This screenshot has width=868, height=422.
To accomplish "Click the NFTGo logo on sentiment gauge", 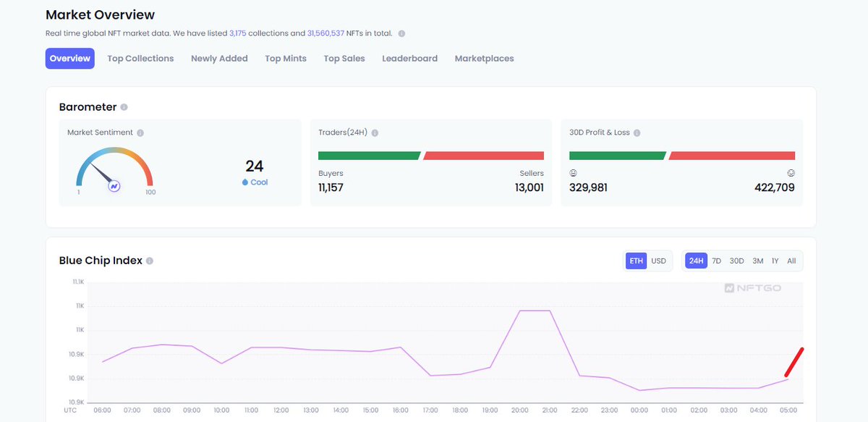I will [114, 186].
